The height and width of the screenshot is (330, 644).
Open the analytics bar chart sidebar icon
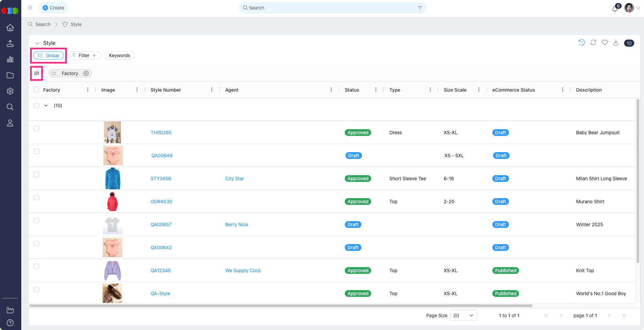(10, 60)
